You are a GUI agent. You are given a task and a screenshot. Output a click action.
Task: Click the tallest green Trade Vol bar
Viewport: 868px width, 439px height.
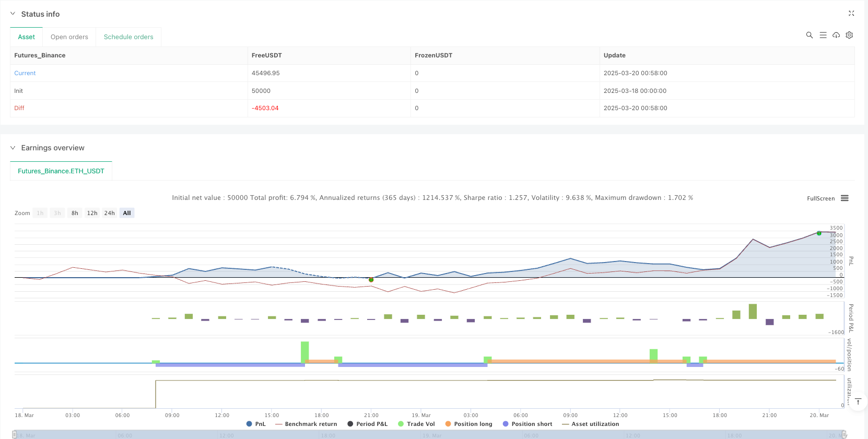click(x=305, y=352)
